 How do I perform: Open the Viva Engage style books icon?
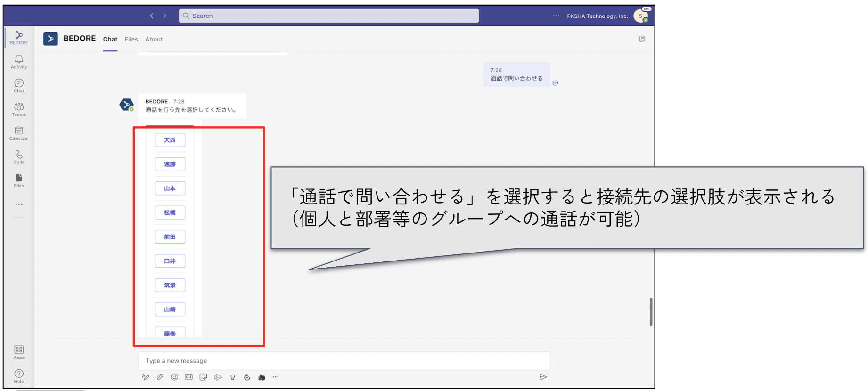click(x=262, y=377)
